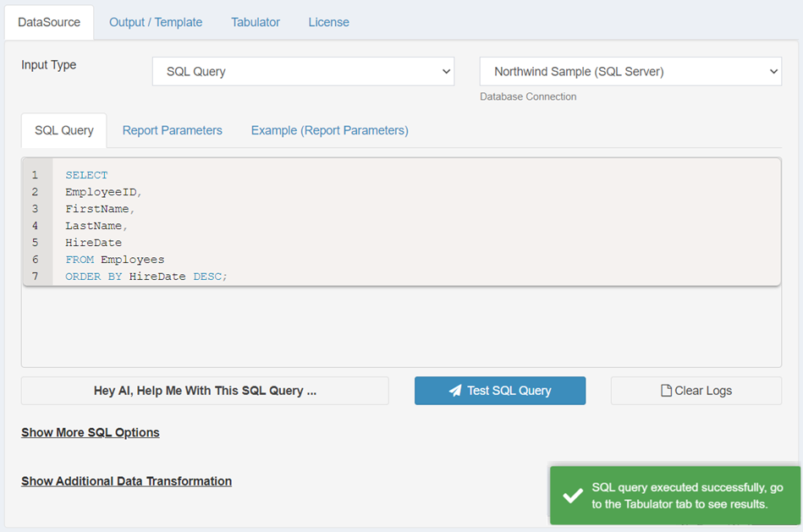803x532 pixels.
Task: Expand the Show Additional Data Transformation section
Action: (x=126, y=480)
